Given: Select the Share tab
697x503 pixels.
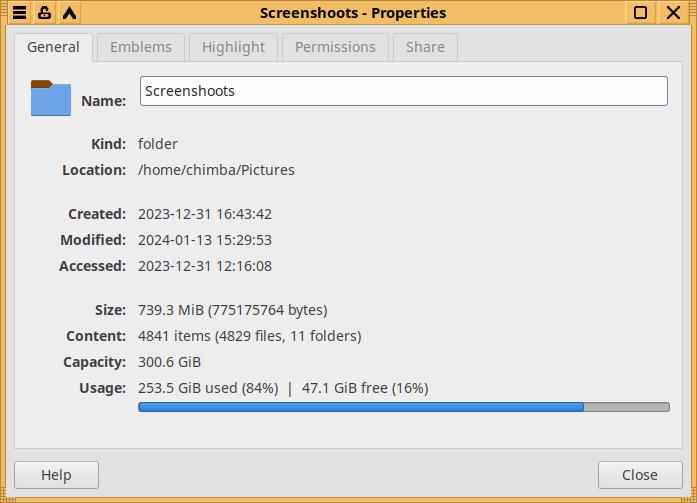Looking at the screenshot, I should coord(425,47).
